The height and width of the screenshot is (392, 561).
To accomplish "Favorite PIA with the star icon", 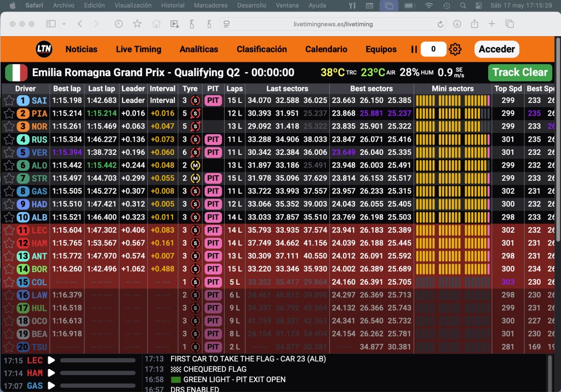I will click(9, 113).
